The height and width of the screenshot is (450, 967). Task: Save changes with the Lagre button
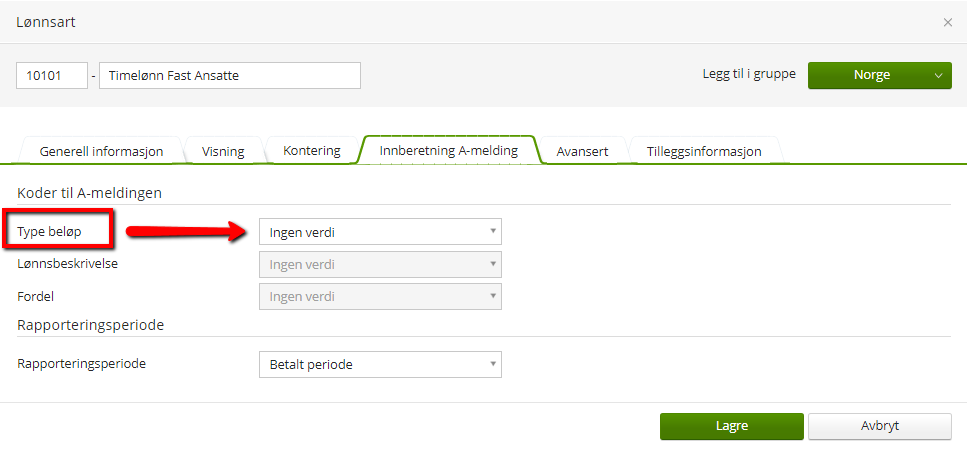tap(731, 426)
